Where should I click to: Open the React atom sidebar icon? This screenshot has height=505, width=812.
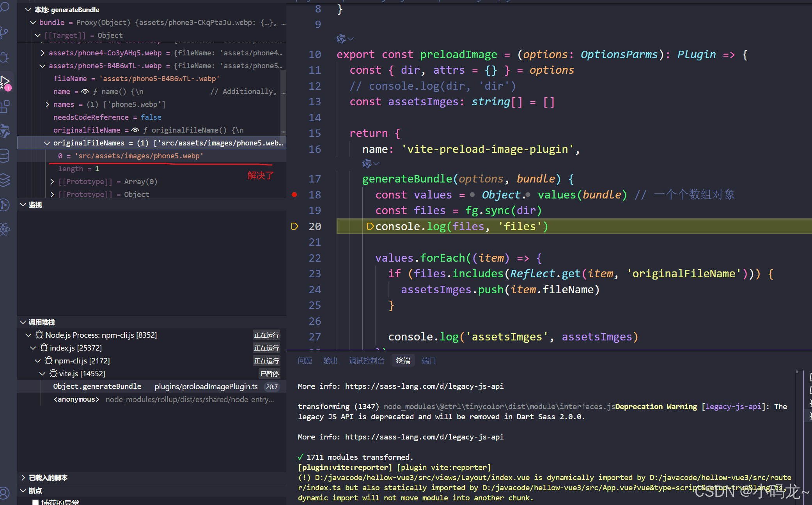tap(5, 229)
